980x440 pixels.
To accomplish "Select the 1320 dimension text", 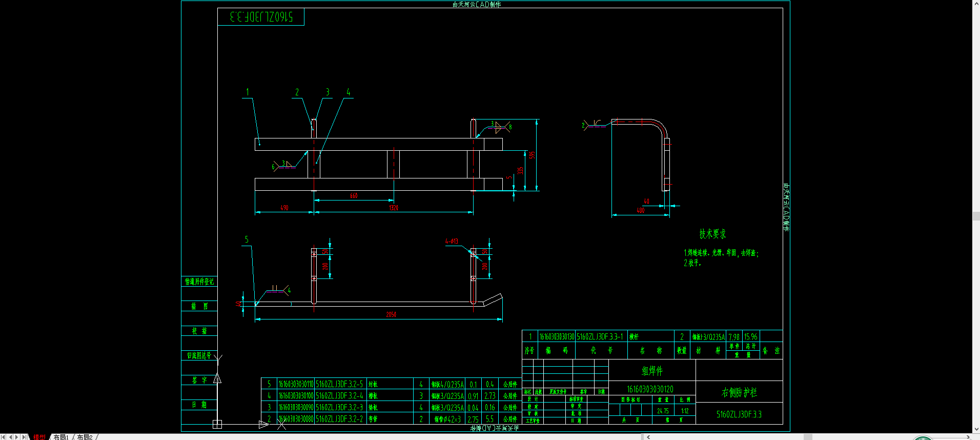I will (x=394, y=208).
